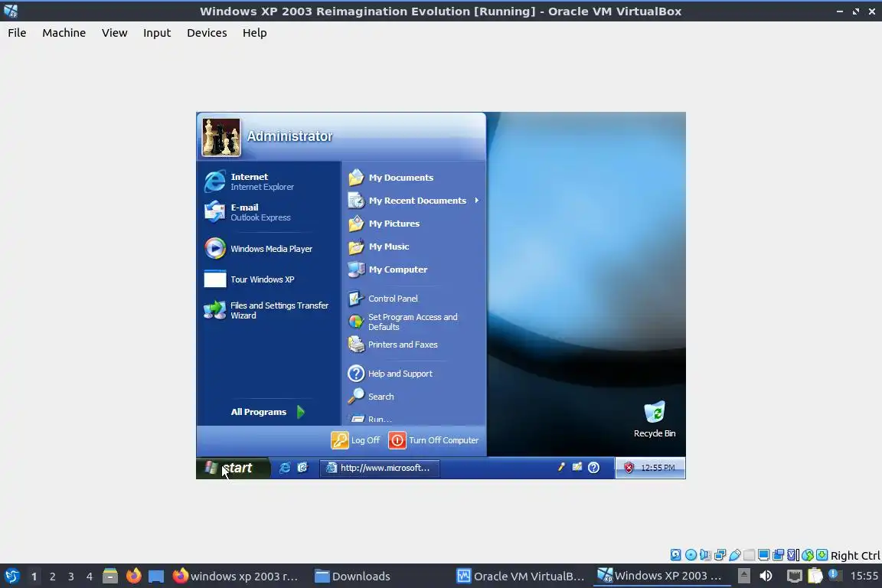Click the mouse integration status icon
The image size is (882, 588).
pyautogui.click(x=808, y=555)
